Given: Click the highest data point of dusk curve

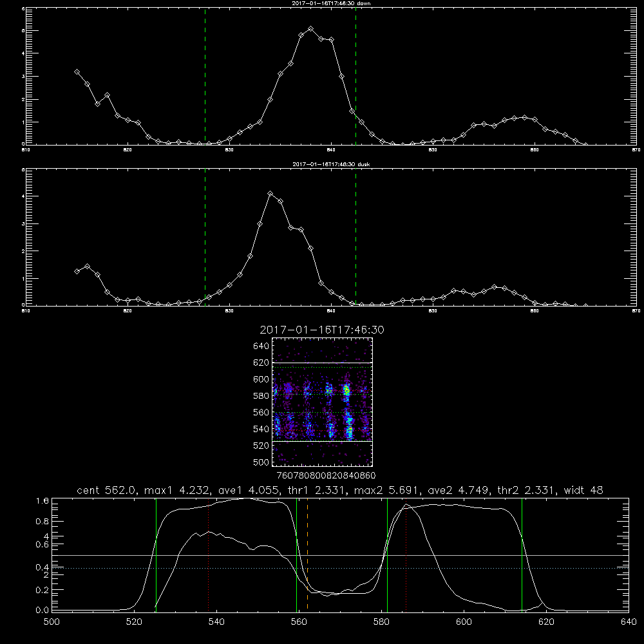Looking at the screenshot, I should [270, 193].
